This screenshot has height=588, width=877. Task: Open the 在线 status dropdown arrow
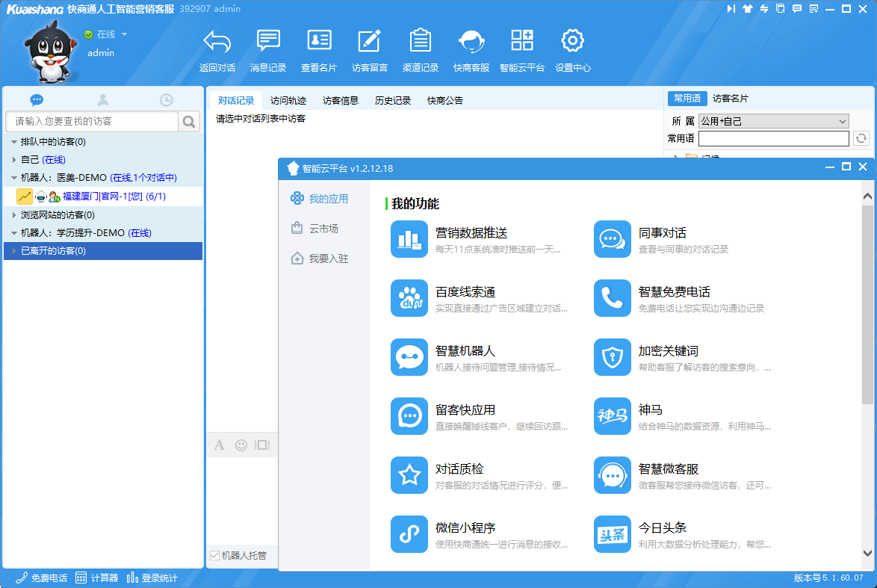[x=125, y=34]
